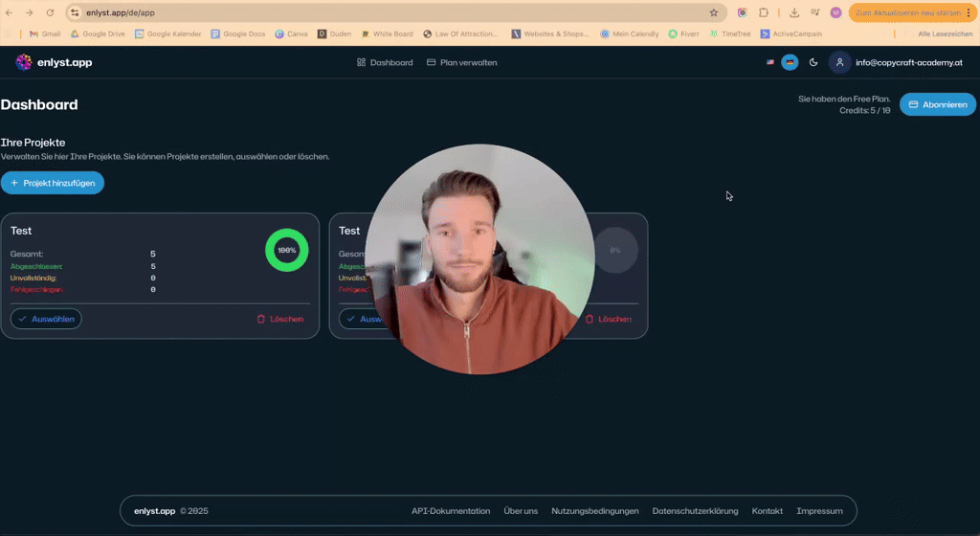Open the Websites & Shops bookmark
The height and width of the screenshot is (536, 980).
coord(550,33)
